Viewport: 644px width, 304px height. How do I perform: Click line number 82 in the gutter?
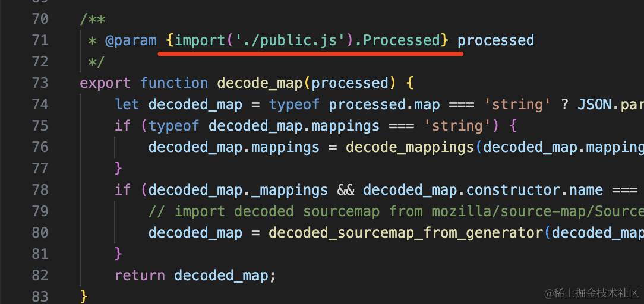(x=39, y=275)
